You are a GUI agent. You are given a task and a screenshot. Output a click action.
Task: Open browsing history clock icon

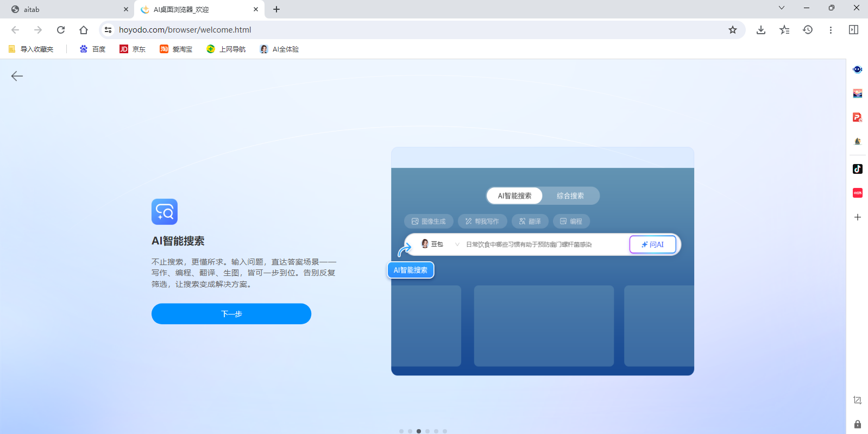point(808,30)
